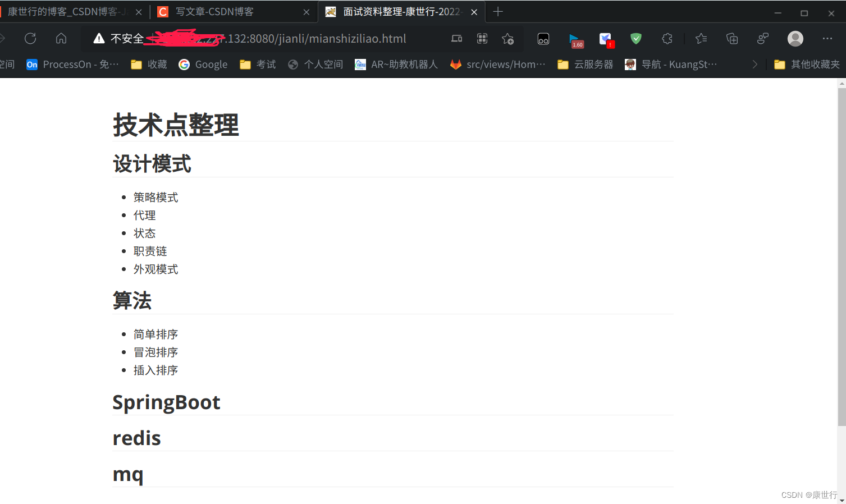Viewport: 846px width, 504px height.
Task: Expand the bookmarks bar overflow chevron
Action: (756, 64)
